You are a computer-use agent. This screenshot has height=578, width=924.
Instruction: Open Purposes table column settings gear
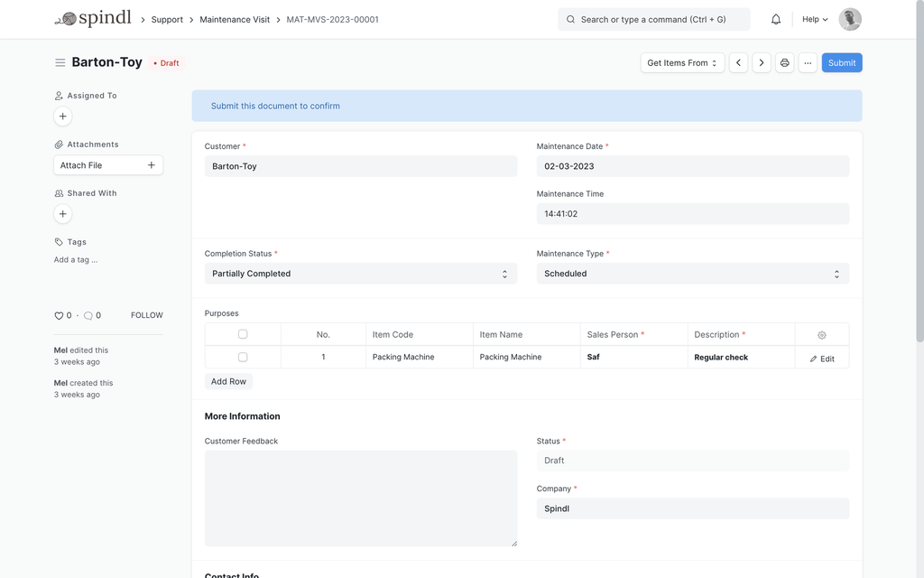point(821,335)
